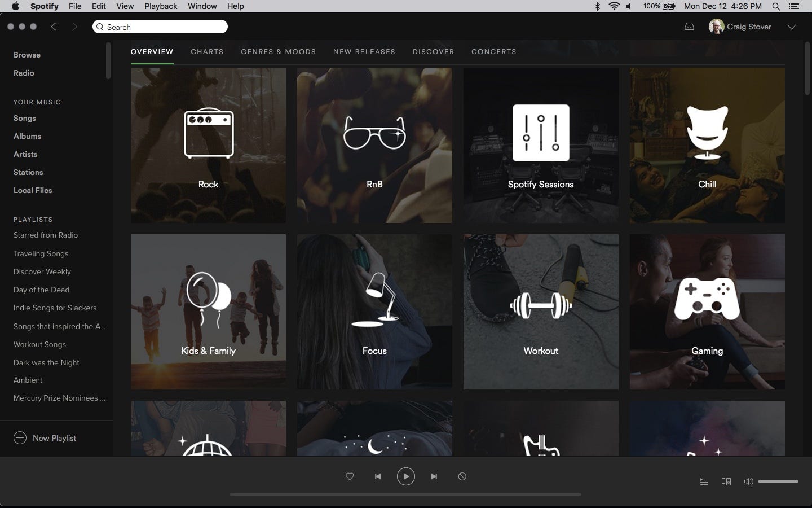Open the Chill genre tile

(x=707, y=145)
